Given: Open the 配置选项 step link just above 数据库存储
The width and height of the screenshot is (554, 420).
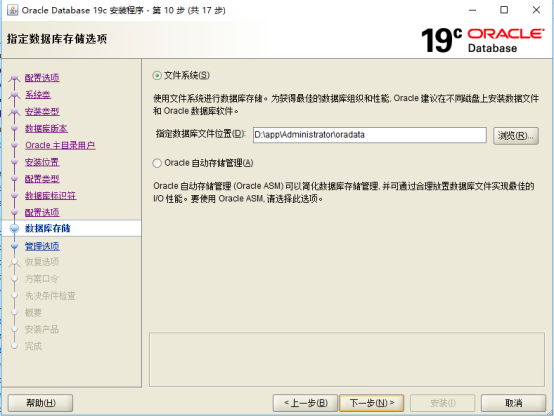Looking at the screenshot, I should tap(42, 212).
